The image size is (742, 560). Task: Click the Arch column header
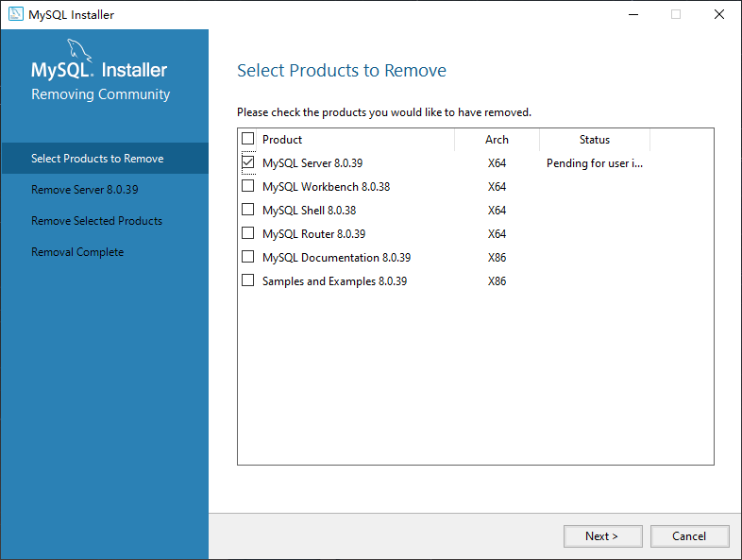(497, 140)
